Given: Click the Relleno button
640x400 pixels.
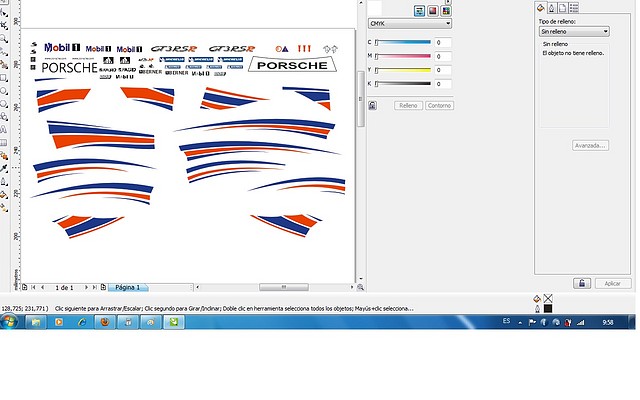Looking at the screenshot, I should (408, 105).
